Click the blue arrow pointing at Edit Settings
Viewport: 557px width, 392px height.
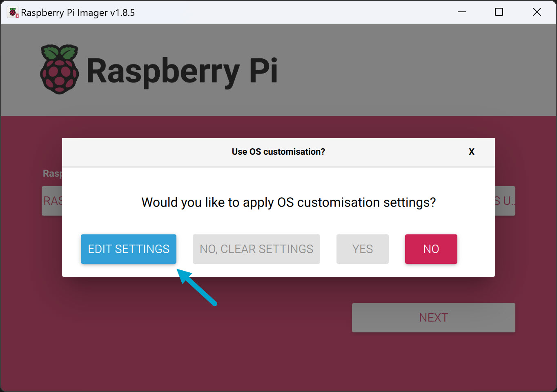coord(197,287)
